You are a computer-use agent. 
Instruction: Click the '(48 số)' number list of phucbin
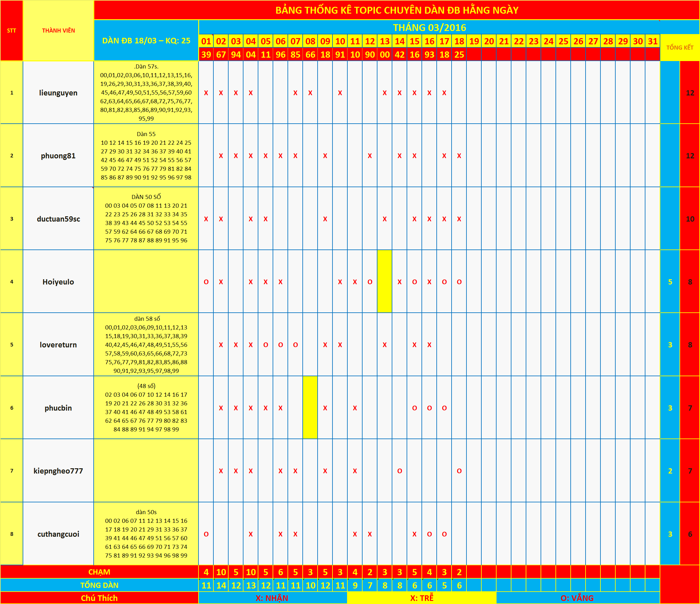146,408
